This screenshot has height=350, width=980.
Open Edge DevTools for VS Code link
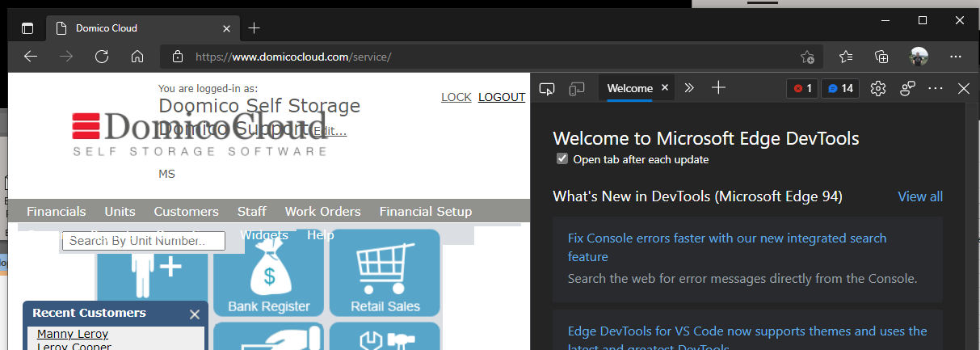(x=747, y=339)
